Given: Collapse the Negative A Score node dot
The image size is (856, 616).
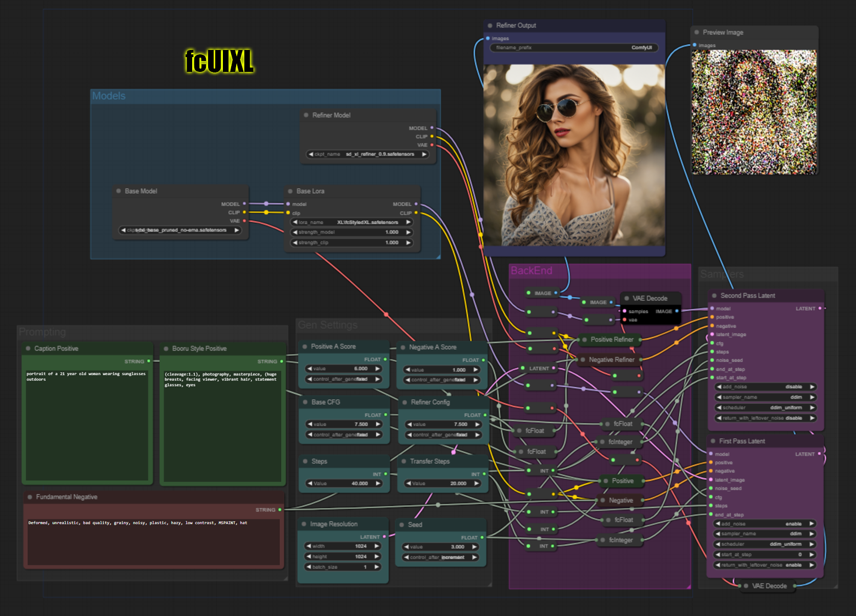Looking at the screenshot, I should [x=403, y=348].
